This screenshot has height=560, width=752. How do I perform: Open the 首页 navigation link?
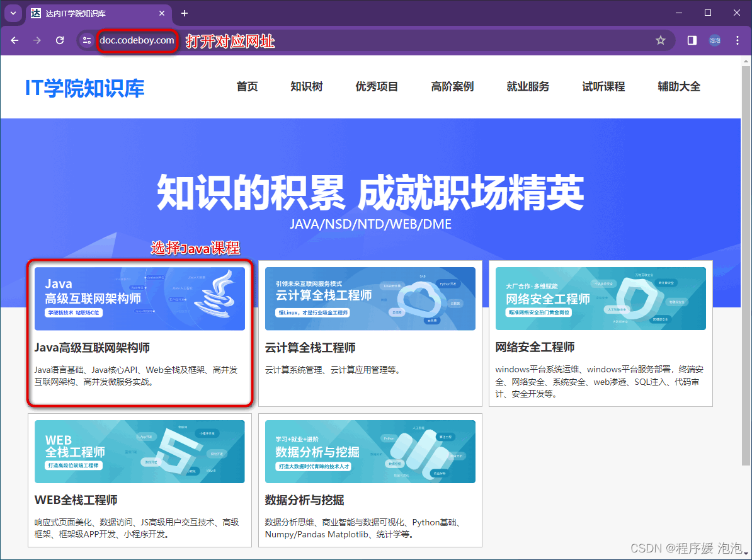click(x=247, y=87)
